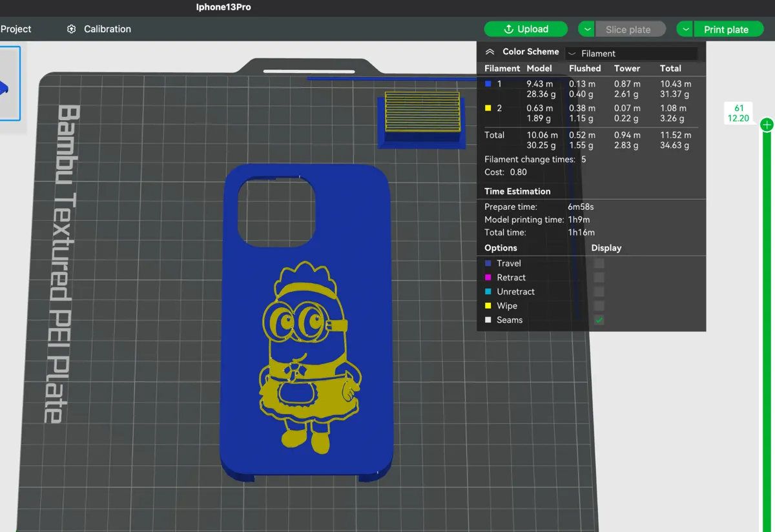Click the Upload icon arrow
The width and height of the screenshot is (775, 532).
pos(508,29)
